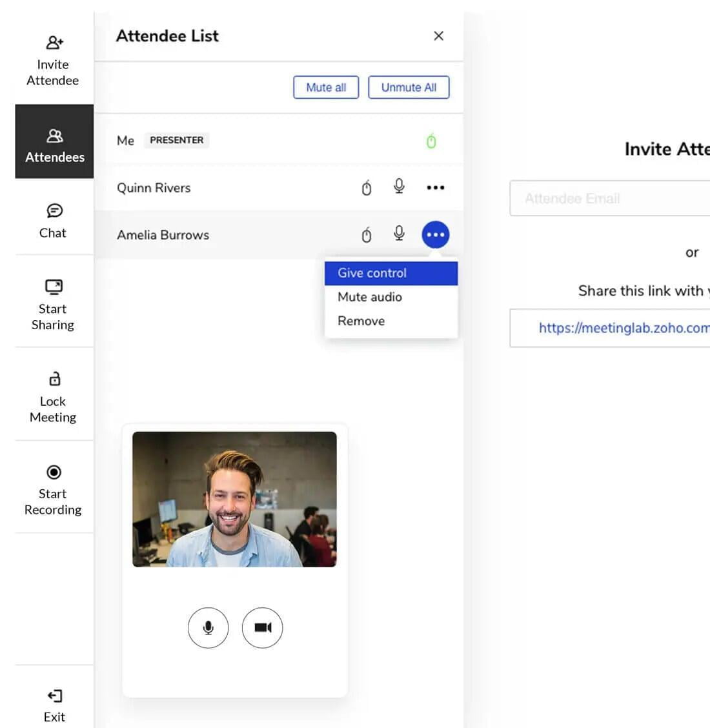Toggle Amelia Burrows' microphone
Screen dimensions: 710x728
399,234
